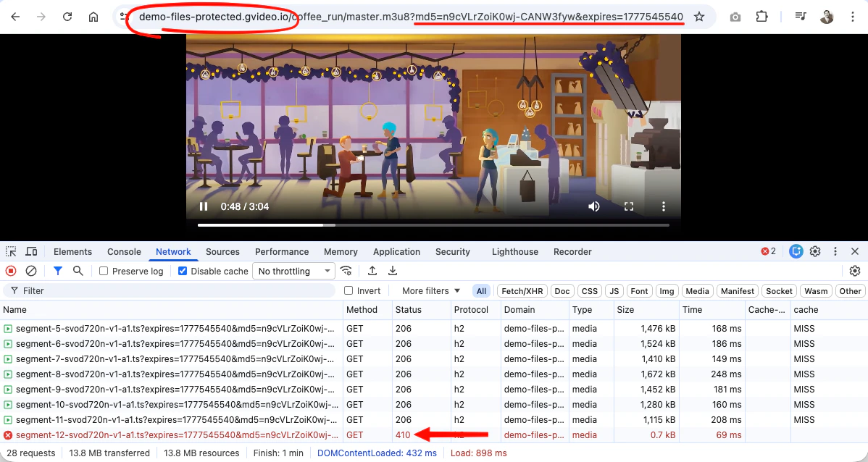Click the blue AI assistance icon in DevTools
The image size is (868, 462).
click(796, 251)
